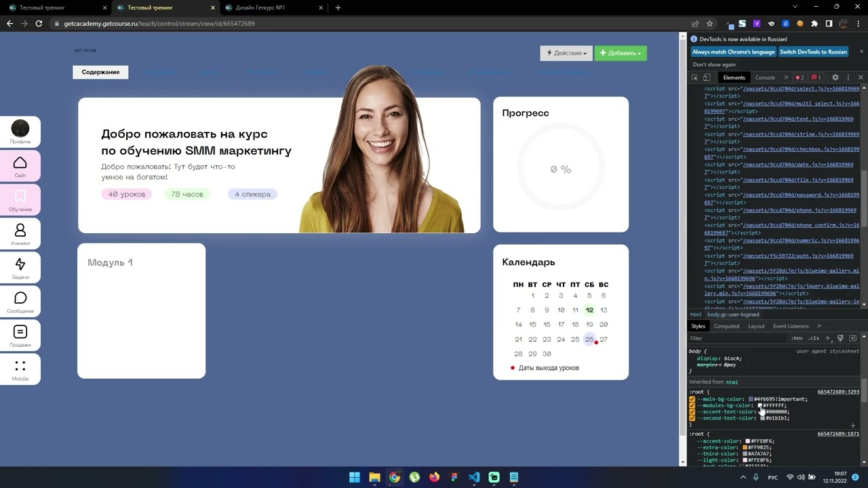Bookmark this page with the star icon
Screen dimensions: 868x488
[x=709, y=24]
